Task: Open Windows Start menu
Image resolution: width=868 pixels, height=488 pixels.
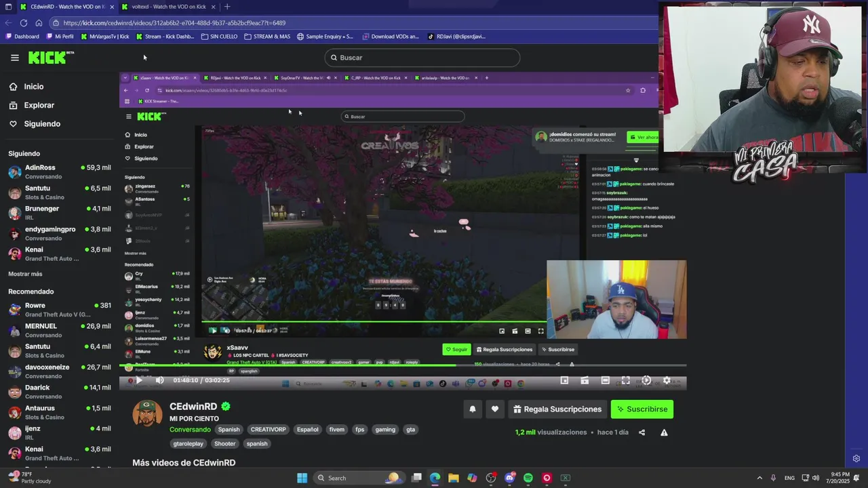Action: tap(302, 478)
